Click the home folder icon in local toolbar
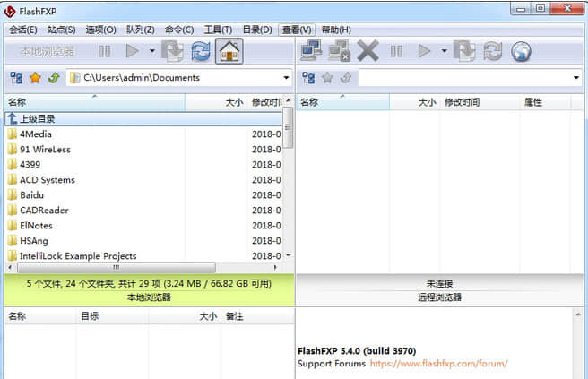 229,51
